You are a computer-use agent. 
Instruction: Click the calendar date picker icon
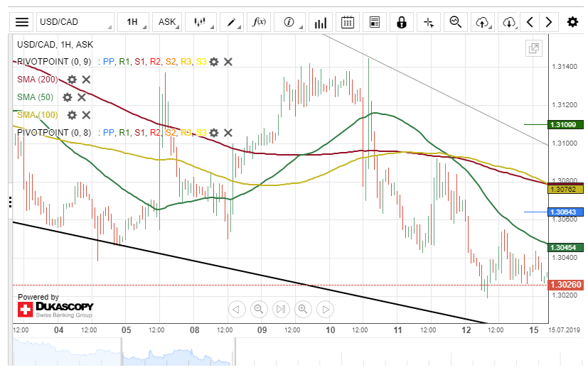[347, 22]
